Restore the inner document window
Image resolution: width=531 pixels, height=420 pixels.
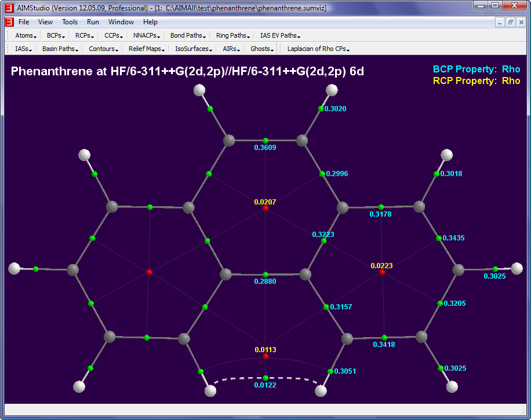[511, 22]
